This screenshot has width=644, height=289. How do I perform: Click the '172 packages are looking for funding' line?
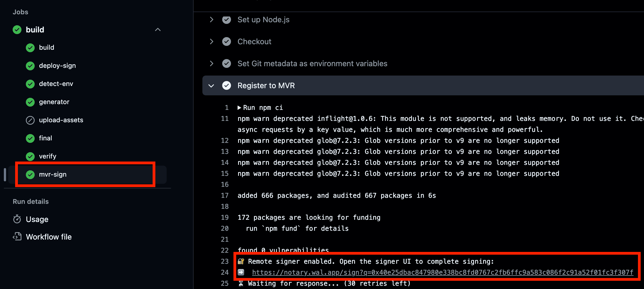[x=309, y=217]
